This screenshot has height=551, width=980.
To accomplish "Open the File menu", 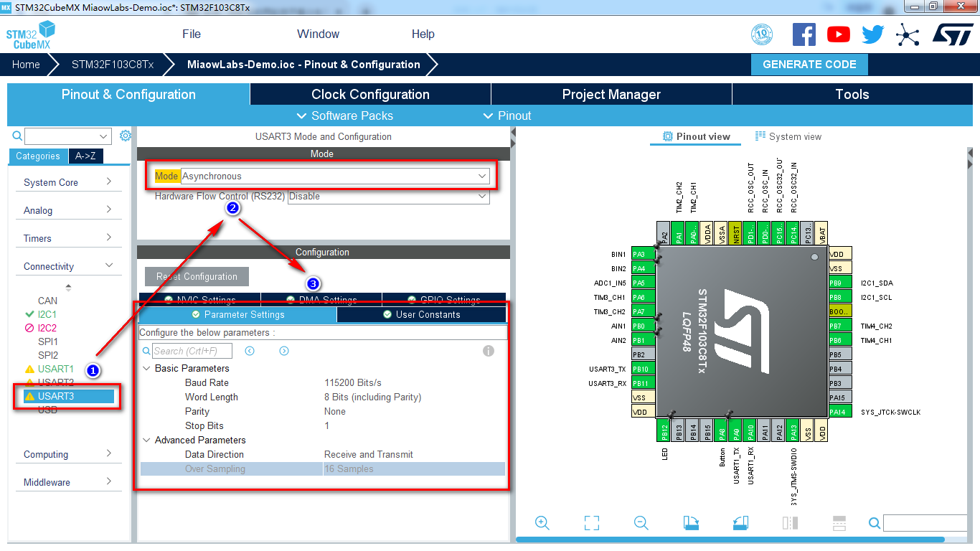I will [192, 34].
